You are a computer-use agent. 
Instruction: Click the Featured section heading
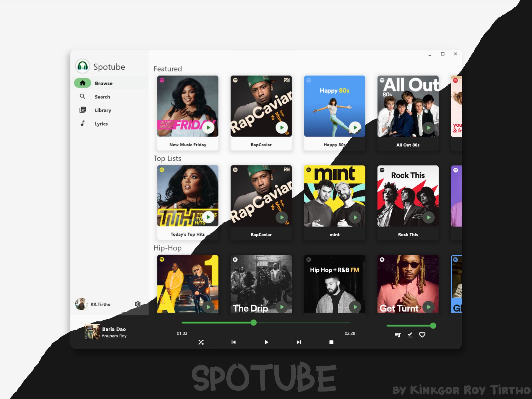pos(168,69)
